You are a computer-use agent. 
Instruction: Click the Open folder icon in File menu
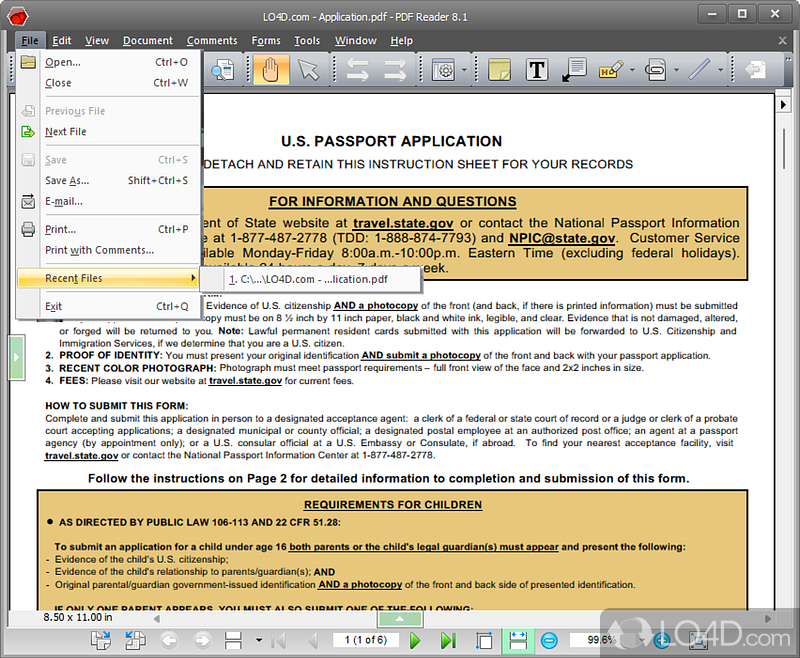tap(28, 62)
